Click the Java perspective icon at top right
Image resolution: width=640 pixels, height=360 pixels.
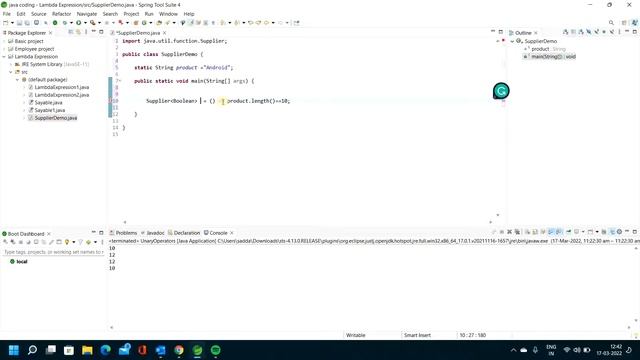[635, 23]
